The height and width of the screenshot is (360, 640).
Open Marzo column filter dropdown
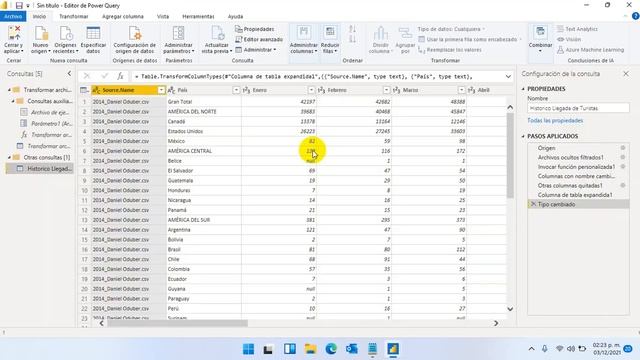coord(461,90)
